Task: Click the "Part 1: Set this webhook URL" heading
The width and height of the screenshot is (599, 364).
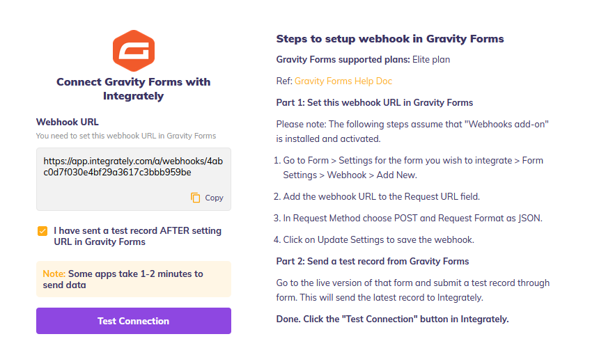Action: click(374, 102)
